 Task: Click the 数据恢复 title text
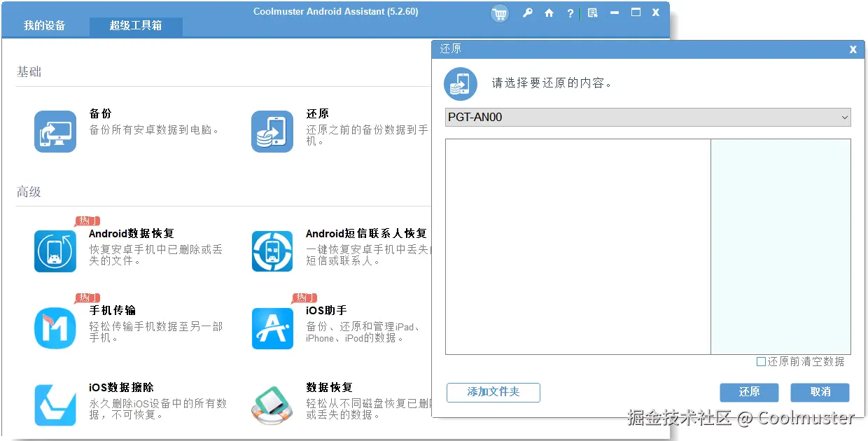pyautogui.click(x=329, y=387)
